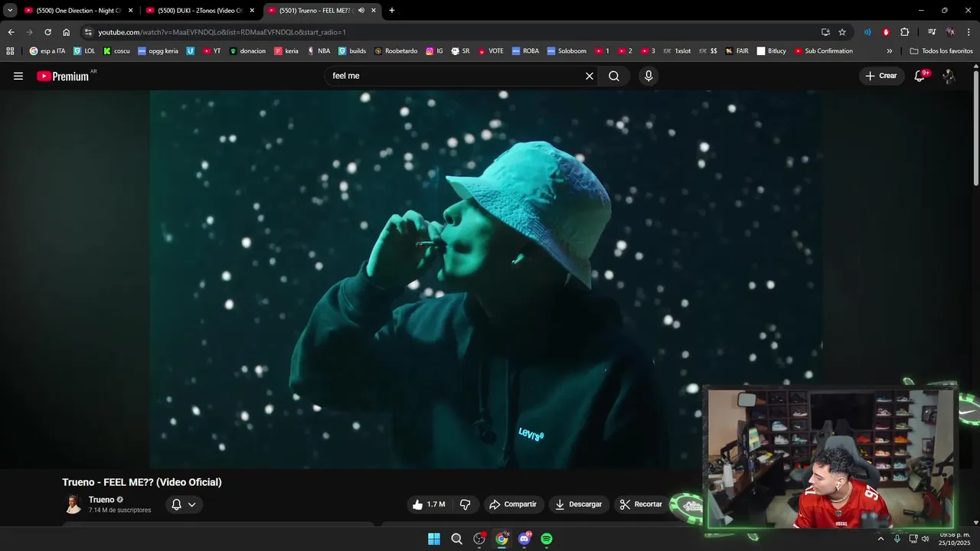Image resolution: width=980 pixels, height=551 pixels.
Task: Start voice search with the microphone
Action: tap(648, 76)
